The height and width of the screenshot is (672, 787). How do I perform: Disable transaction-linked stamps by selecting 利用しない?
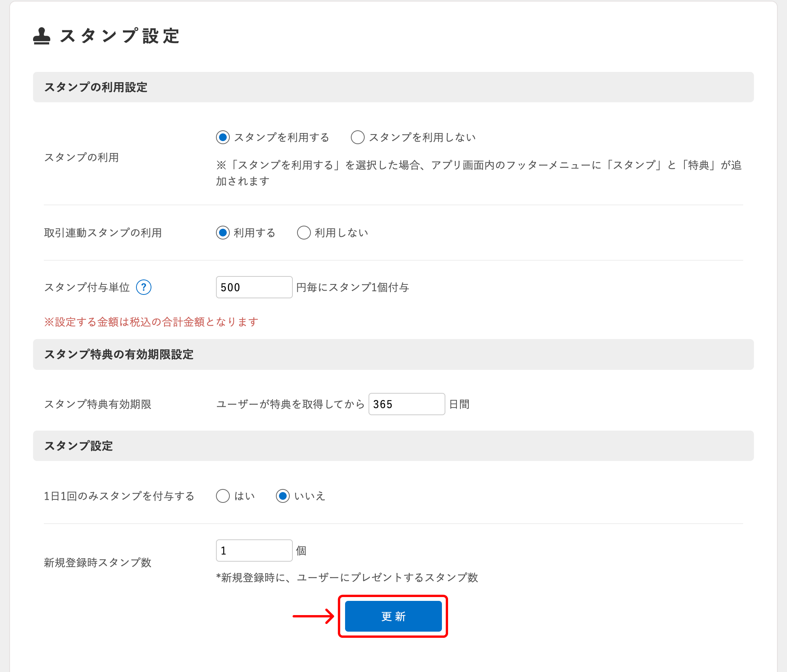(304, 233)
